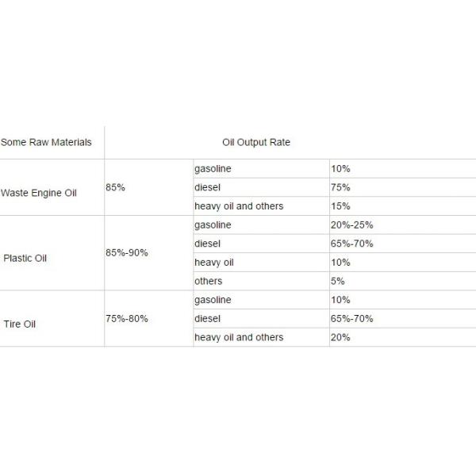Select the 15% heavy oil and others value
The image size is (476, 476).
340,206
